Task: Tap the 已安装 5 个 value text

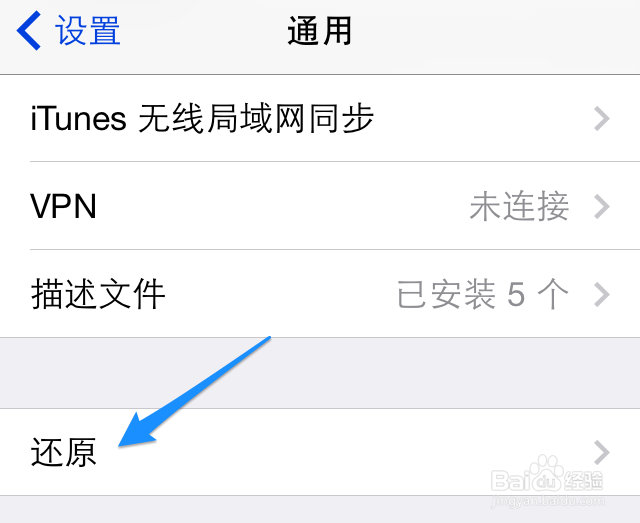Action: point(482,294)
